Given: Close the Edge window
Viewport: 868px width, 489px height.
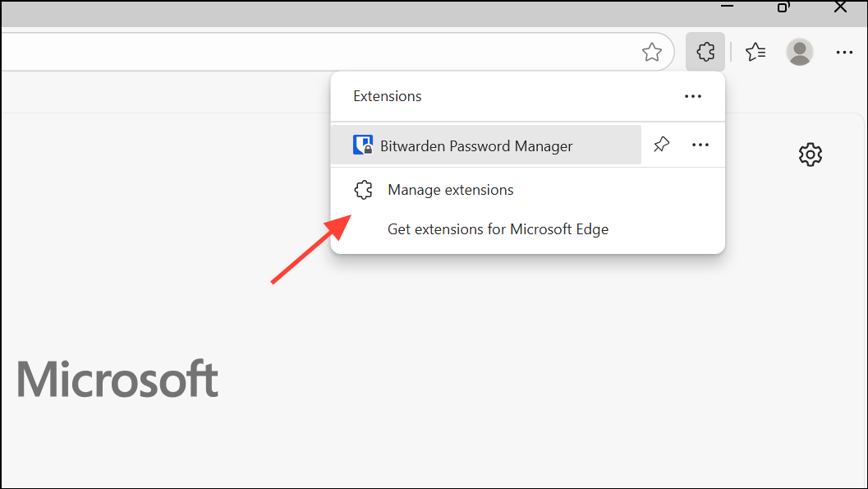Looking at the screenshot, I should point(840,7).
